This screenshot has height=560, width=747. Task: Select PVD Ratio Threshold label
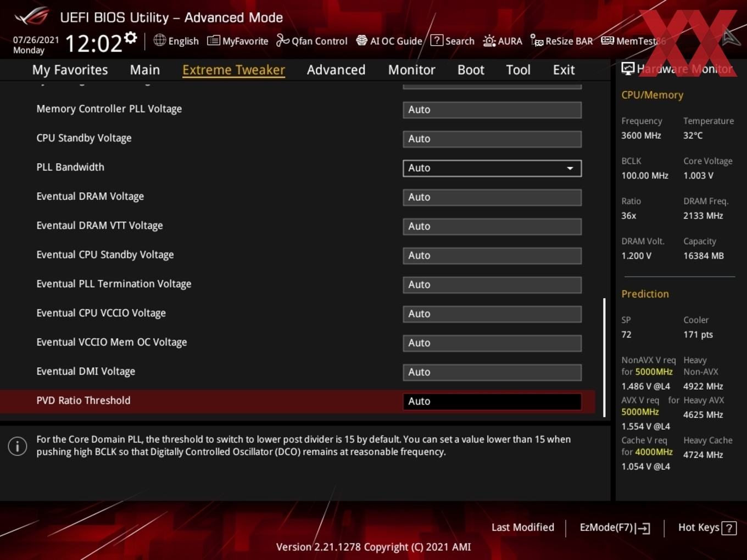(x=83, y=400)
